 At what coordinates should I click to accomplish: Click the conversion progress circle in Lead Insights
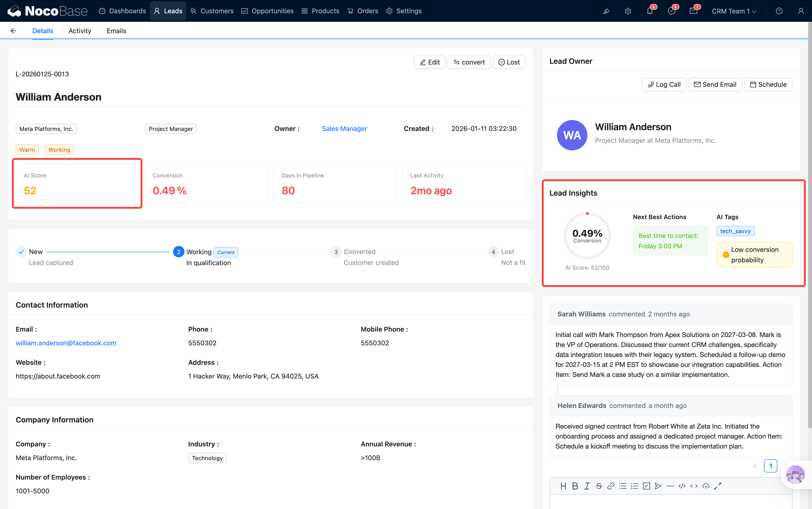click(587, 236)
